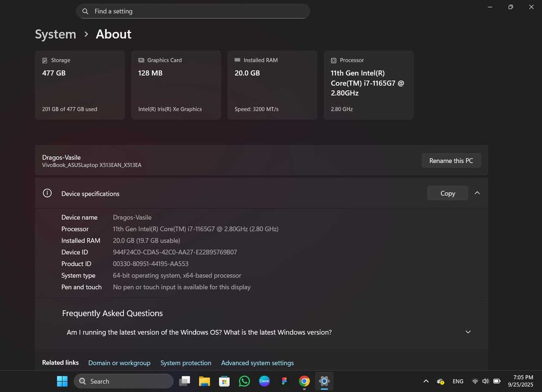Click the Storage card icon
The width and height of the screenshot is (542, 392).
coord(45,60)
